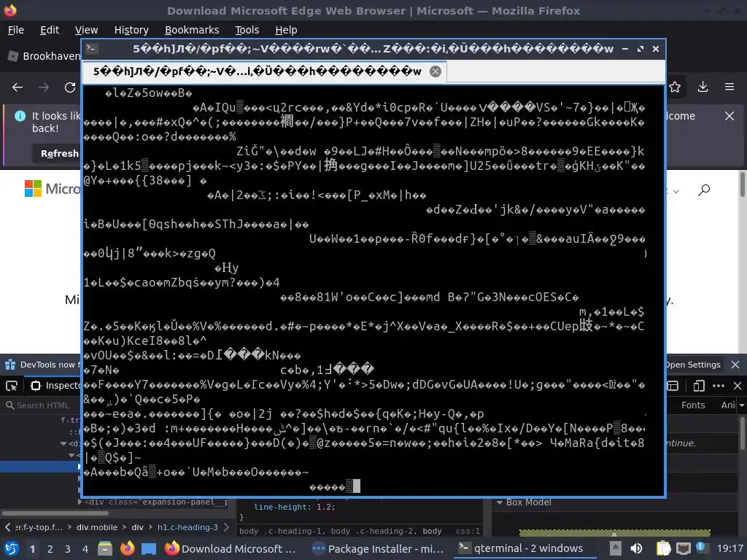This screenshot has width=747, height=560.
Task: Open the History menu in Firefox
Action: (131, 30)
